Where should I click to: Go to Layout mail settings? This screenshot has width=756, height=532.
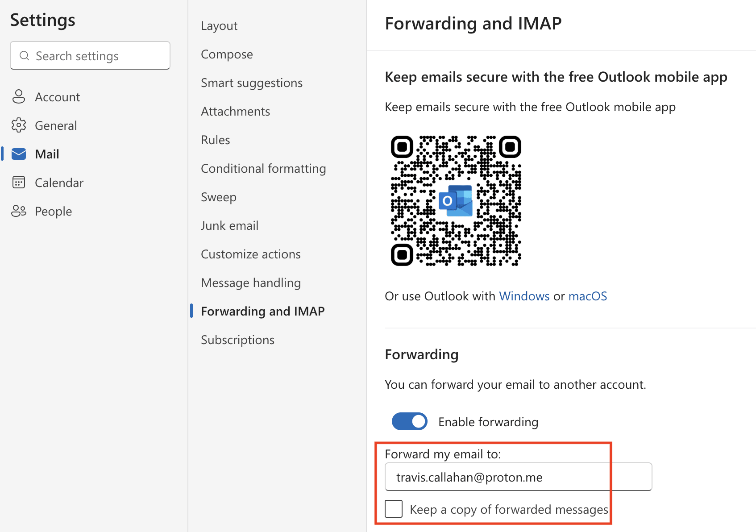click(219, 26)
